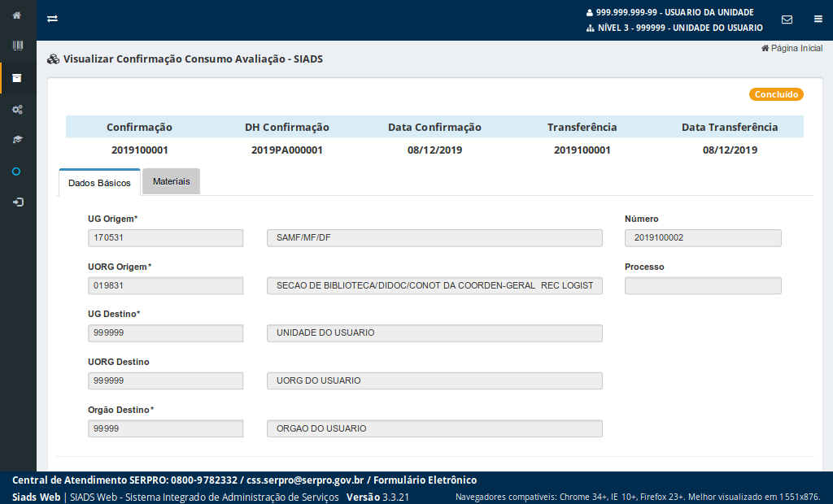The image size is (833, 504).
Task: Click the unit hierarchy icon in header
Action: click(591, 28)
